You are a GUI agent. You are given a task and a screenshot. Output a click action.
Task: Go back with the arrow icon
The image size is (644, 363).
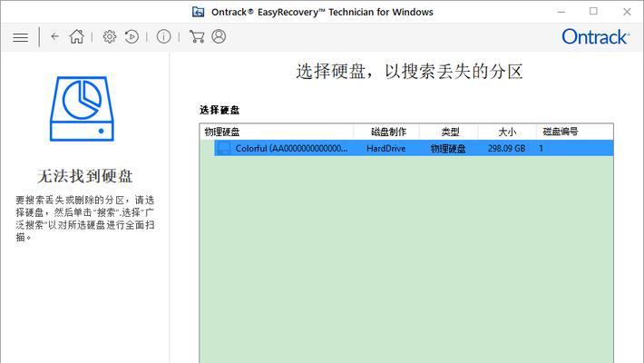(x=55, y=36)
